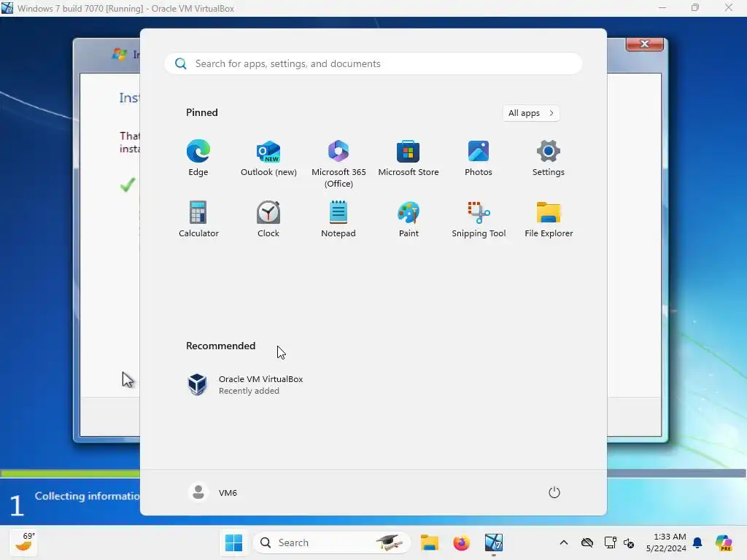This screenshot has width=747, height=560.
Task: Click the VirtualBox window title bar icon
Action: [7, 8]
